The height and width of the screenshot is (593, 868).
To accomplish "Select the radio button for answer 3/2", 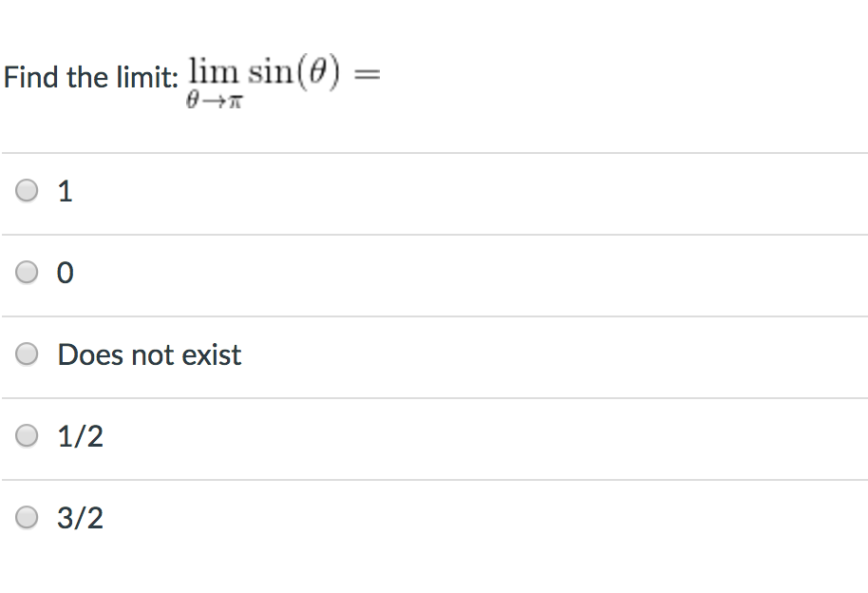I will click(26, 517).
